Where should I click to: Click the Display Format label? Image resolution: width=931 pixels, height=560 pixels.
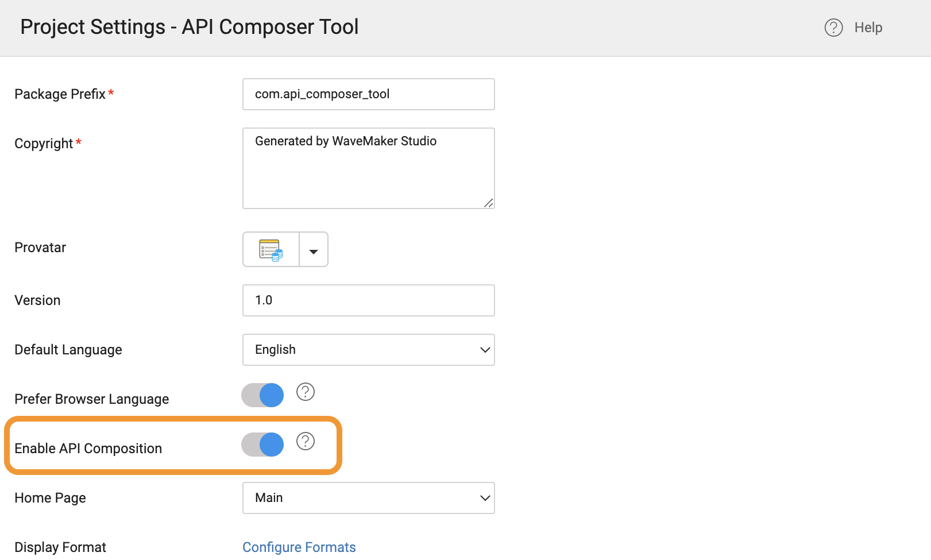coord(60,547)
